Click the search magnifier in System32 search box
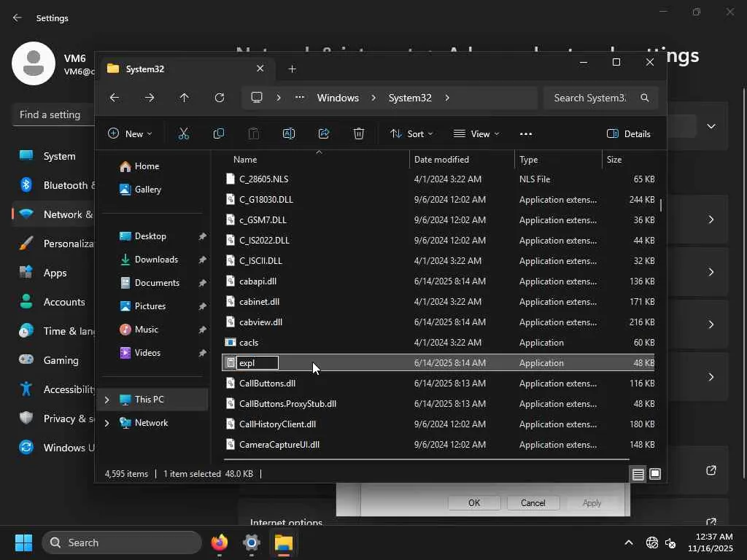Screen dimensions: 747x560 pyautogui.click(x=645, y=98)
